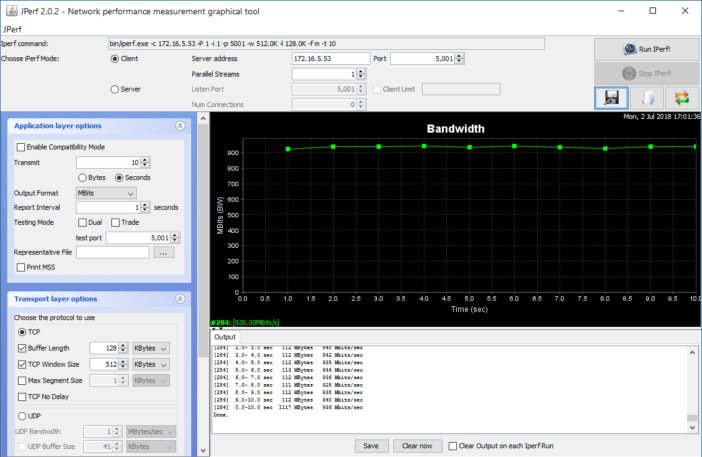
Task: Toggle TCP Window Size checkbox
Action: (x=22, y=364)
